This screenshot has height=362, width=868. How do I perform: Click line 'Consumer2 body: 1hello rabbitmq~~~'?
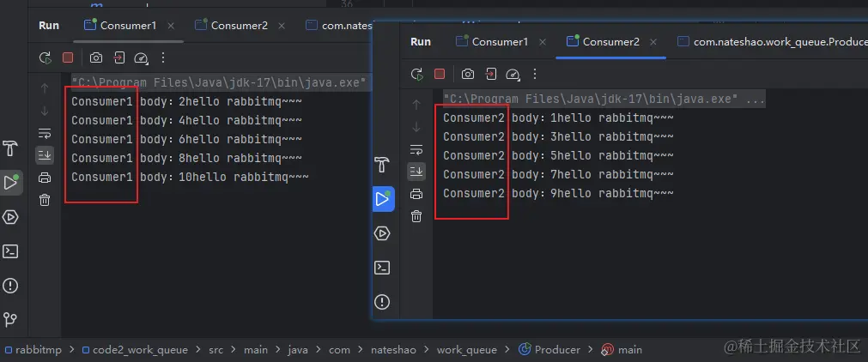click(559, 118)
